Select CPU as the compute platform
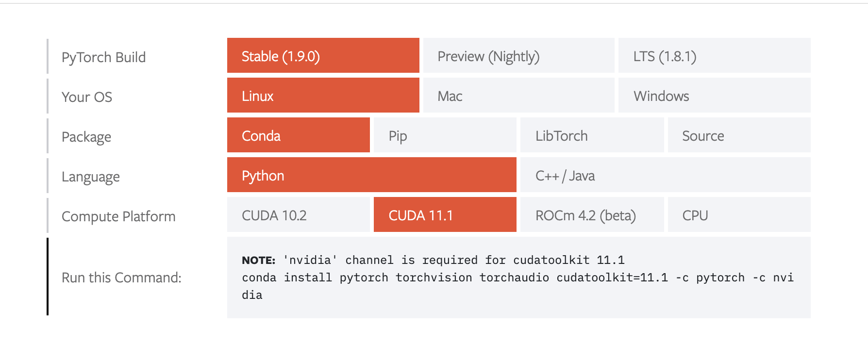The height and width of the screenshot is (360, 868). click(x=739, y=215)
